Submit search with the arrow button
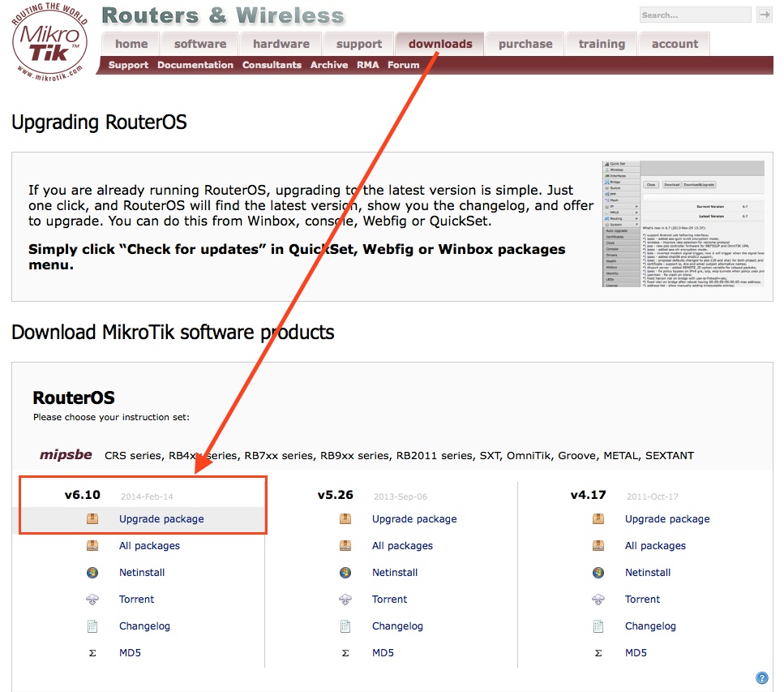784x692 pixels. click(765, 15)
